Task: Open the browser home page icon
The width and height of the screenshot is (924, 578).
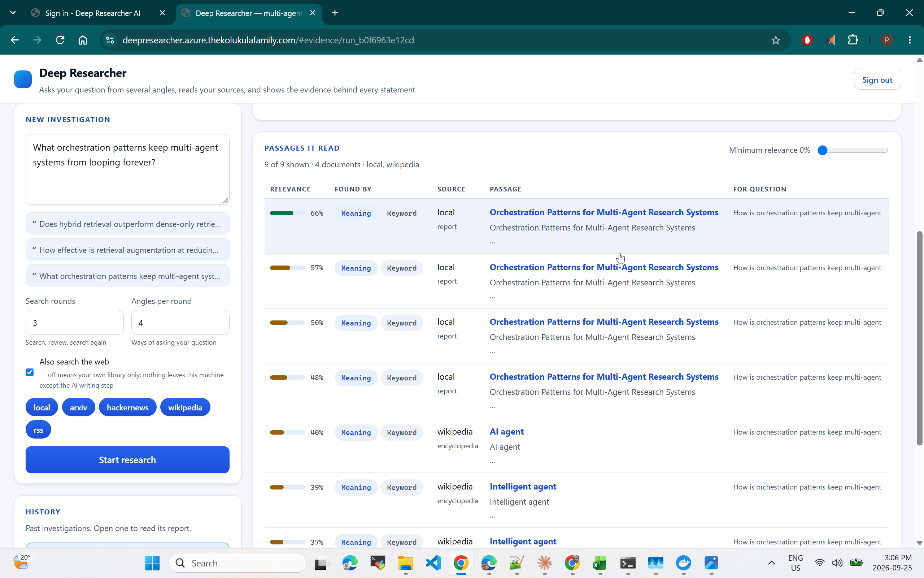Action: [x=83, y=40]
